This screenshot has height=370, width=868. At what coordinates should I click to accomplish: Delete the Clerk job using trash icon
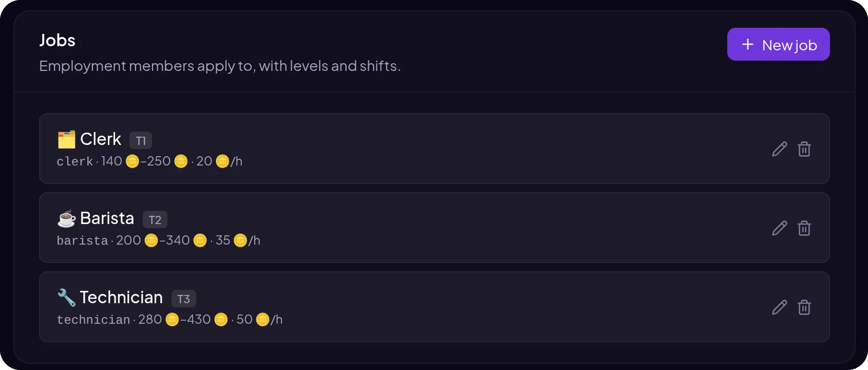pyautogui.click(x=804, y=149)
